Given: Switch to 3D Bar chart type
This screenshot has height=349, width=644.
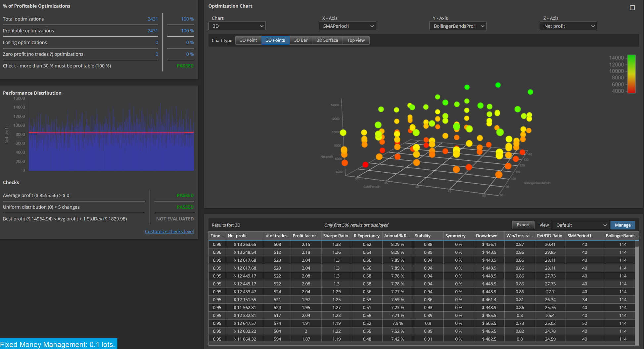Looking at the screenshot, I should (x=300, y=40).
